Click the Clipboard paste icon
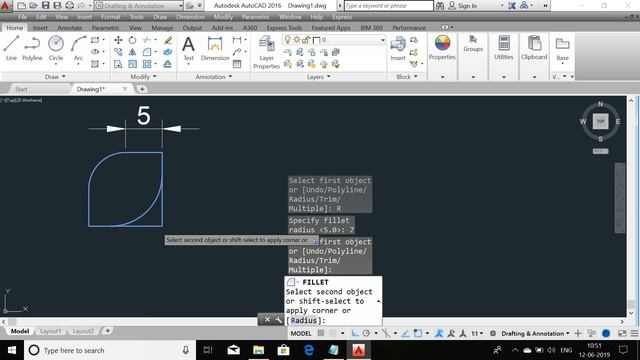The width and height of the screenshot is (640, 360). (x=534, y=43)
